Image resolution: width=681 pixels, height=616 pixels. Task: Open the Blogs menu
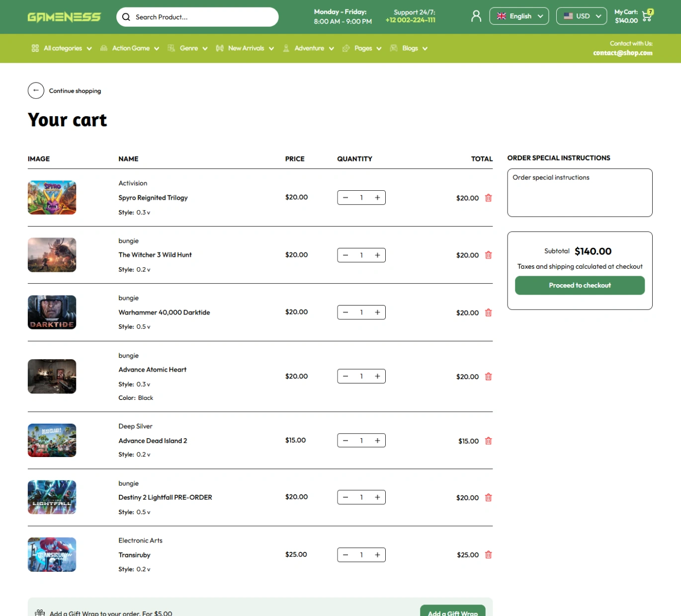click(x=409, y=48)
